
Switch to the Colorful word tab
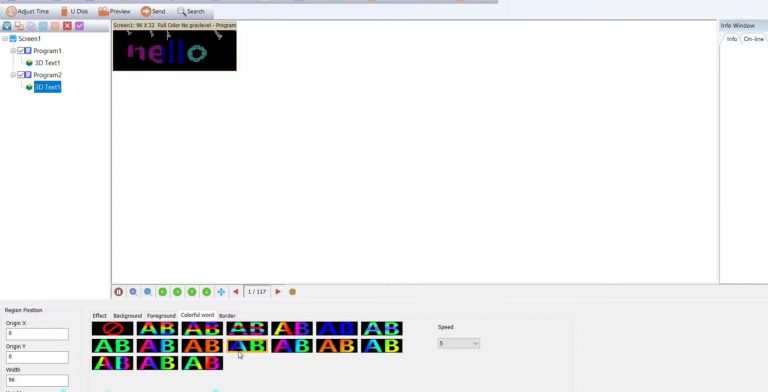point(197,315)
